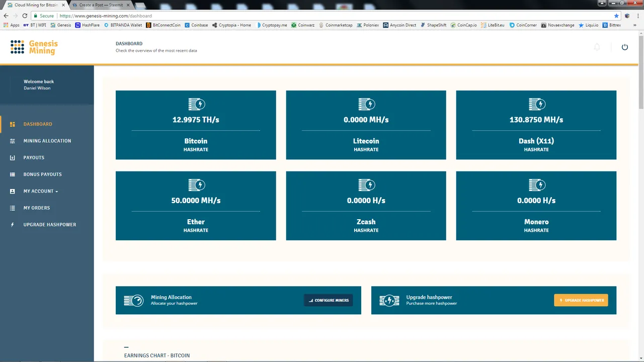
Task: Open the Dashboard sidebar icon
Action: [13, 124]
